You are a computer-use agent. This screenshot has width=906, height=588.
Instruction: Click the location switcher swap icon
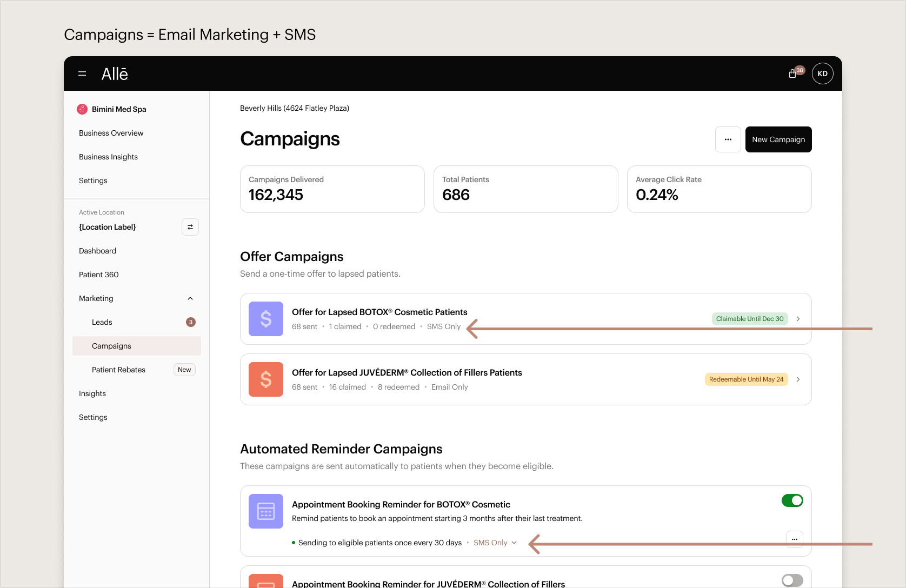[x=190, y=227]
